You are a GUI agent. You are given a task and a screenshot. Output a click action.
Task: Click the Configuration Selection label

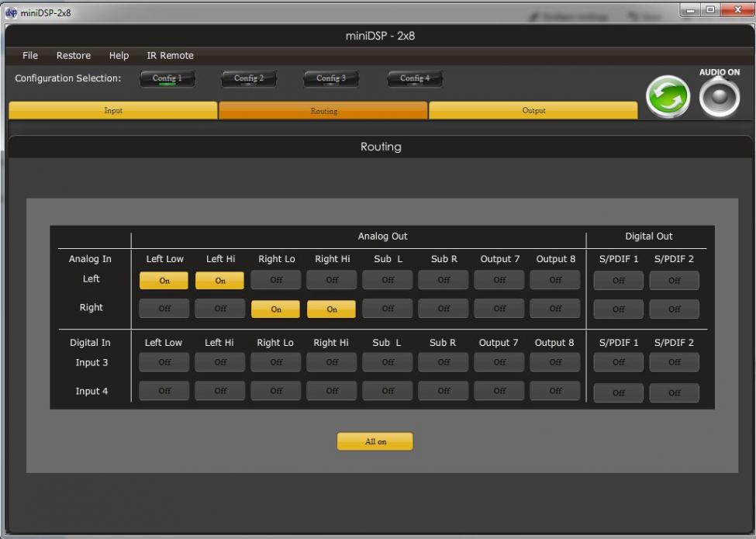pyautogui.click(x=68, y=78)
